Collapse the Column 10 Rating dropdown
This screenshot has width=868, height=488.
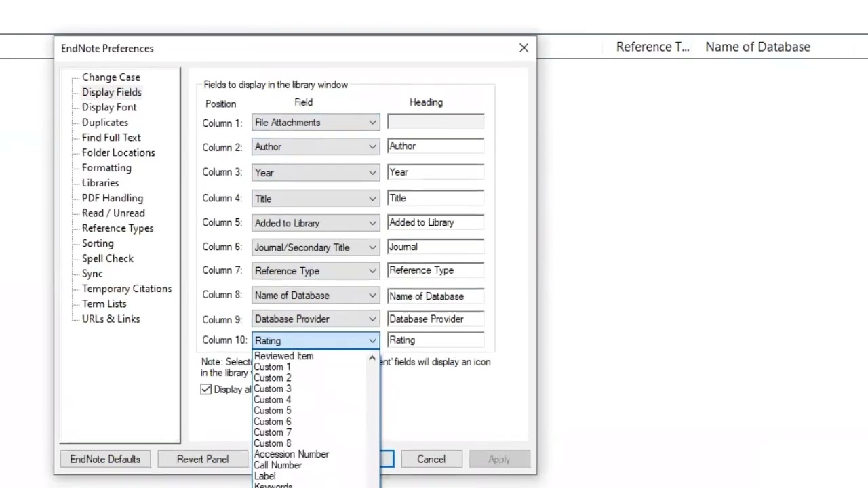tap(315, 341)
